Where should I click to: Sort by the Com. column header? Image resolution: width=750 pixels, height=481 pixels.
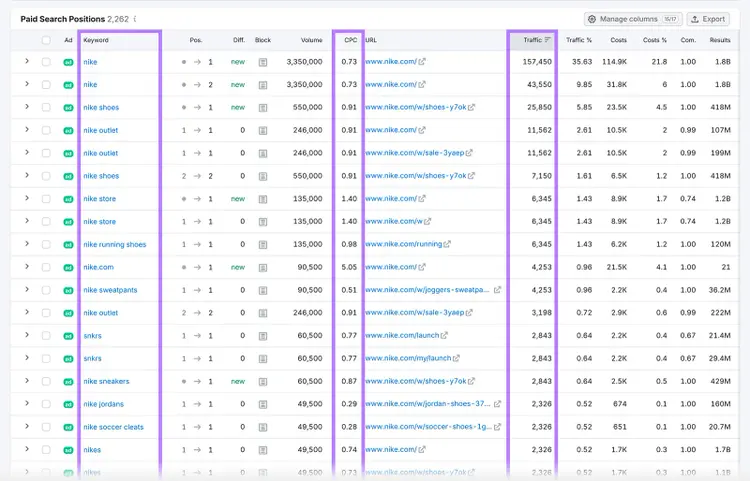click(688, 40)
